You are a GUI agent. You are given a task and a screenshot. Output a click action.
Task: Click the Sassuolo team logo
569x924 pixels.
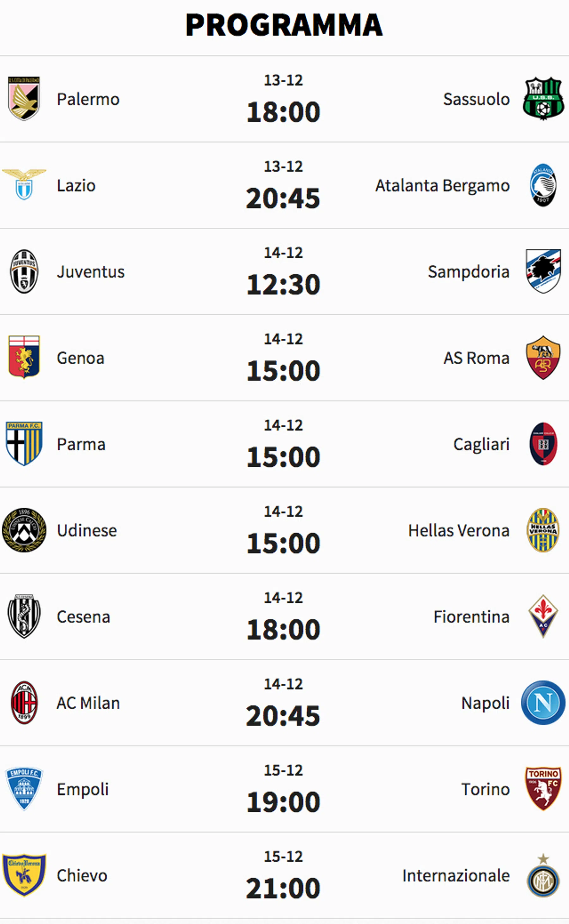(543, 99)
